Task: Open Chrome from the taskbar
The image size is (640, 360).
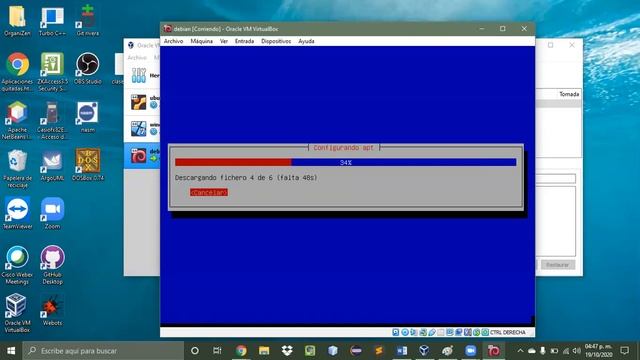Action: click(241, 351)
